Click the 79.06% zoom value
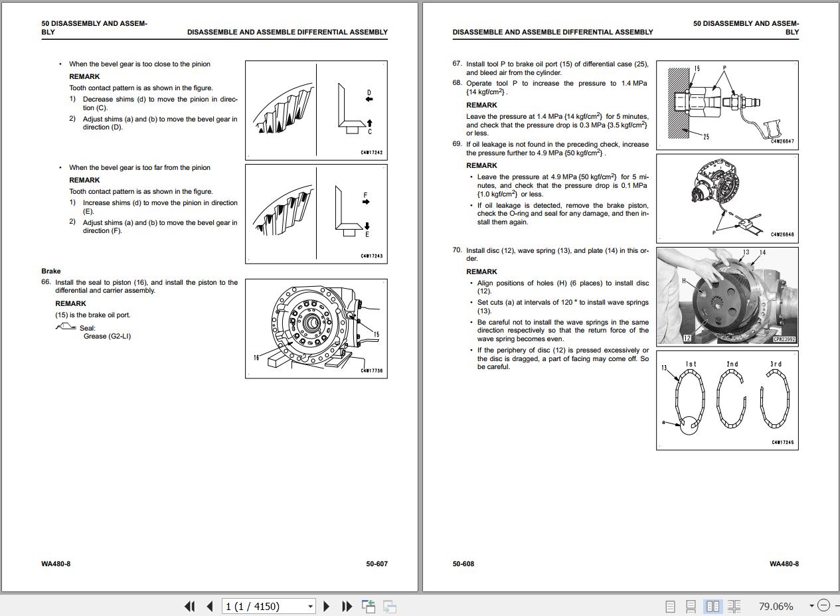840x616 pixels. click(776, 606)
